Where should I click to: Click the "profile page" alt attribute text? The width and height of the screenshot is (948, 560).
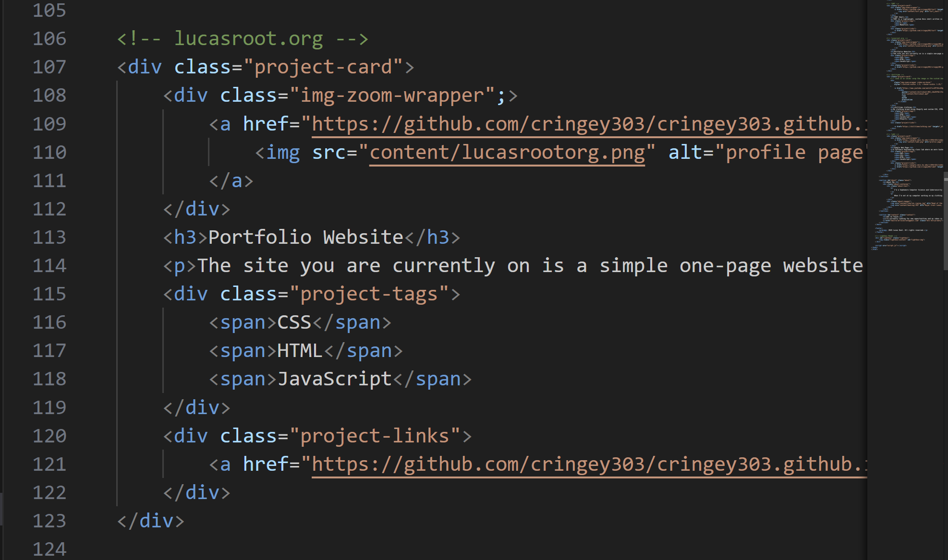[x=793, y=153]
